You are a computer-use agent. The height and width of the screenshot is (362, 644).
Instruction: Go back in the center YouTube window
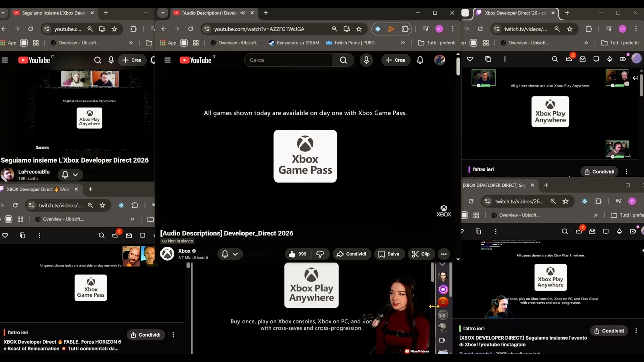163,29
